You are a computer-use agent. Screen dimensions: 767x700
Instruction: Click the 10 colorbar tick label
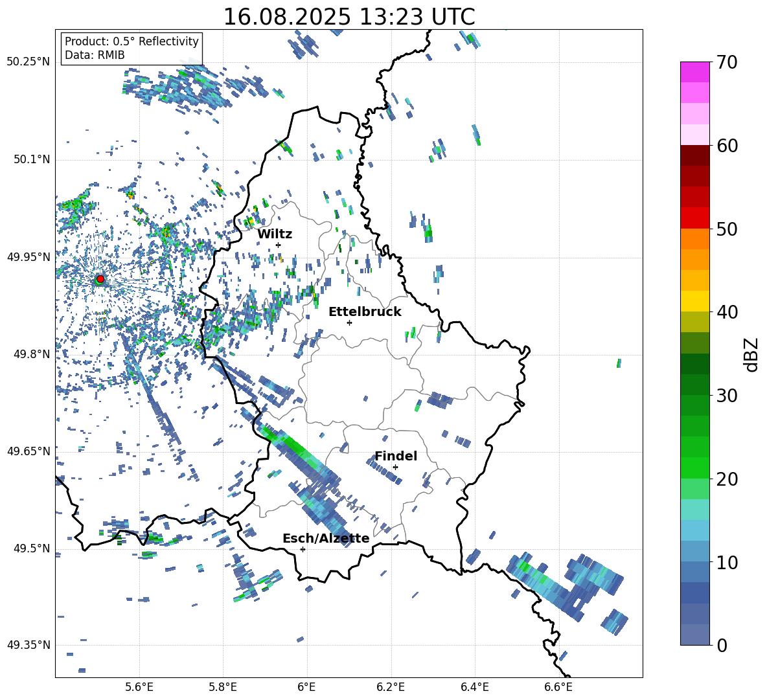(x=727, y=562)
